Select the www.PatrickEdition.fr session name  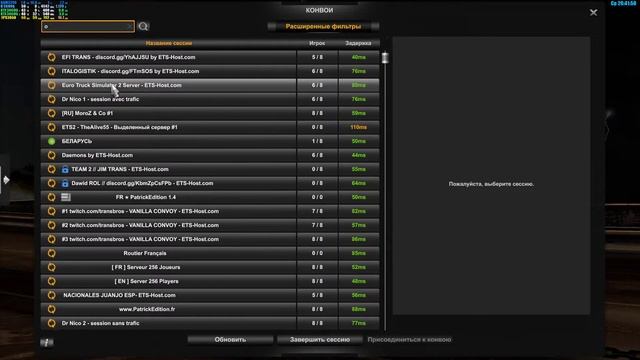click(x=147, y=309)
